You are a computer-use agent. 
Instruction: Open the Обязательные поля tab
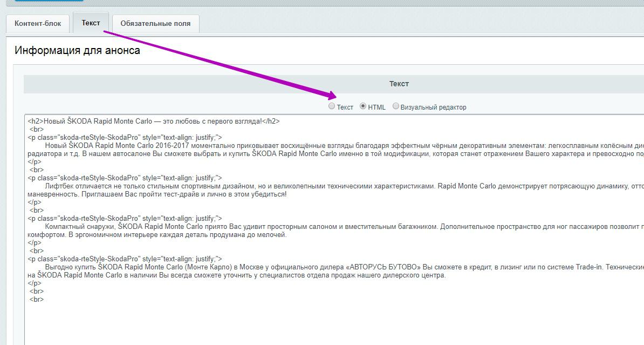155,23
